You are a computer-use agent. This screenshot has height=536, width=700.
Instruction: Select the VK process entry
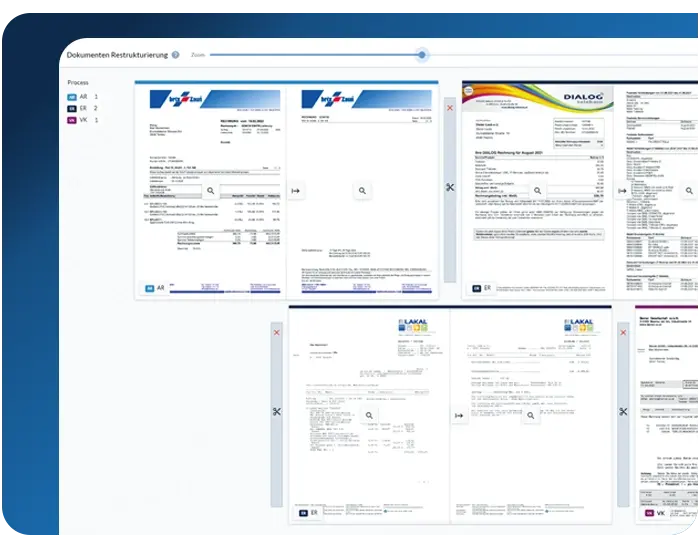pos(83,120)
